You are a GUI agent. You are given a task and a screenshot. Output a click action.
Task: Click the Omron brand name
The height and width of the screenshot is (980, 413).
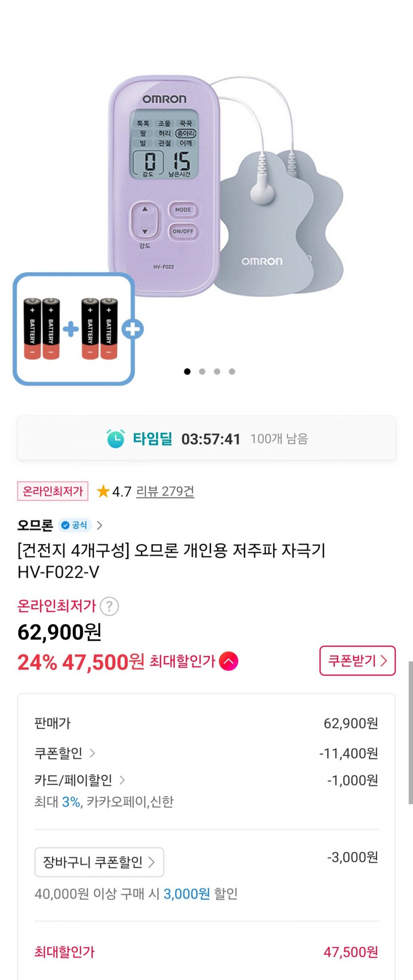coord(35,525)
